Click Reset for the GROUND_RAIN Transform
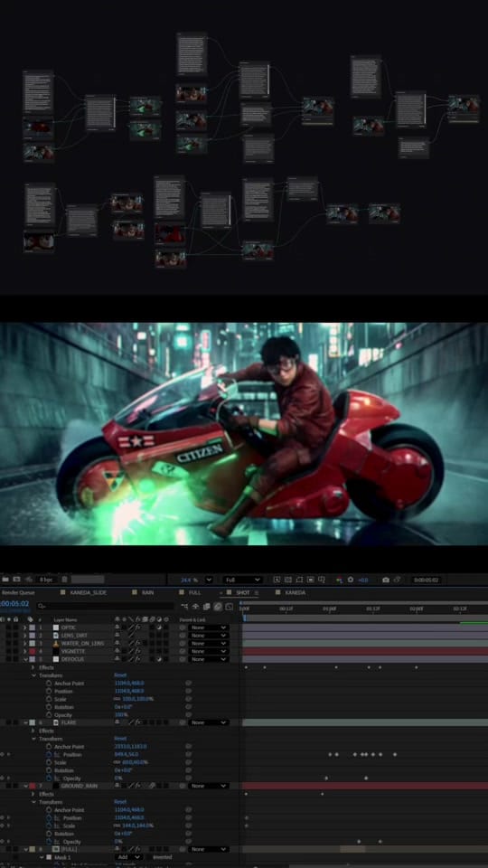 [120, 802]
